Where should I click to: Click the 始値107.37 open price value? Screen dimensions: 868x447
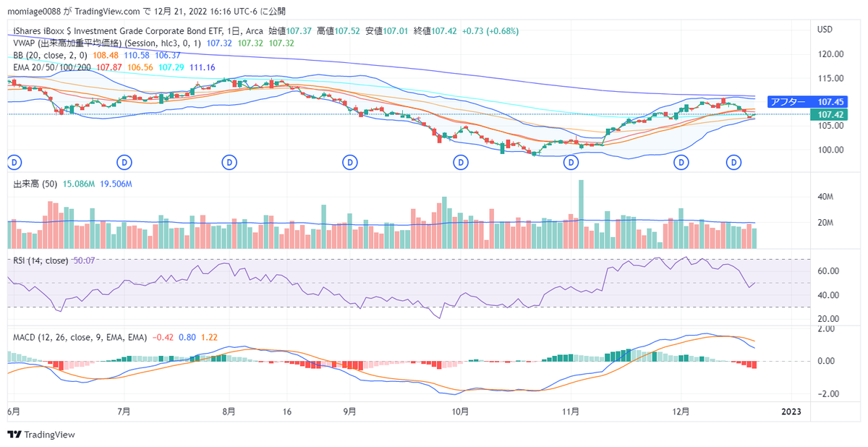[290, 31]
